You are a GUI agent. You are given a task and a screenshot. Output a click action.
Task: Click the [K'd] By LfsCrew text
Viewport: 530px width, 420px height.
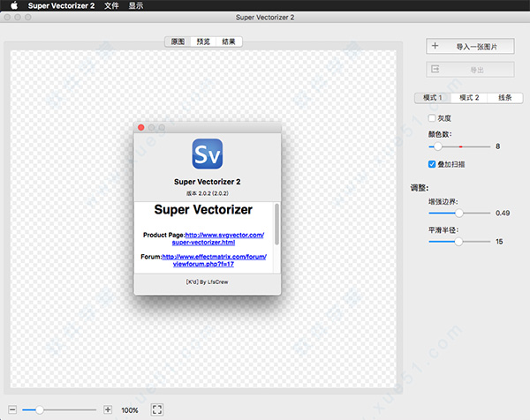[x=208, y=282]
